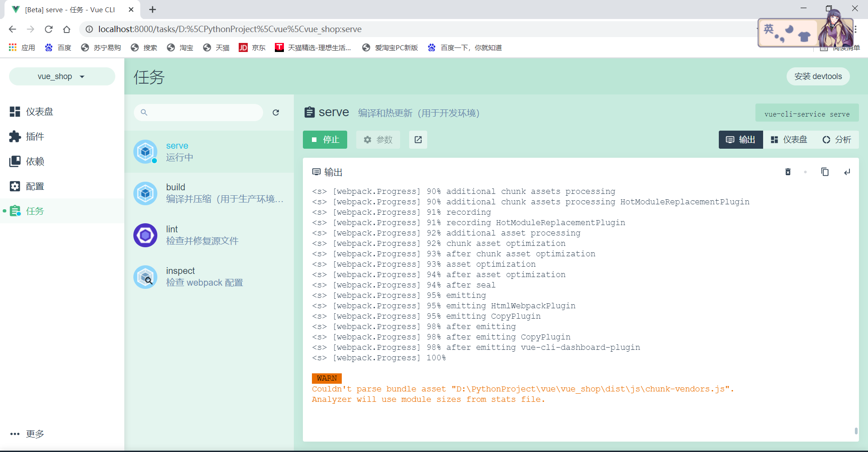Click the serve task webpack icon

pyautogui.click(x=146, y=151)
